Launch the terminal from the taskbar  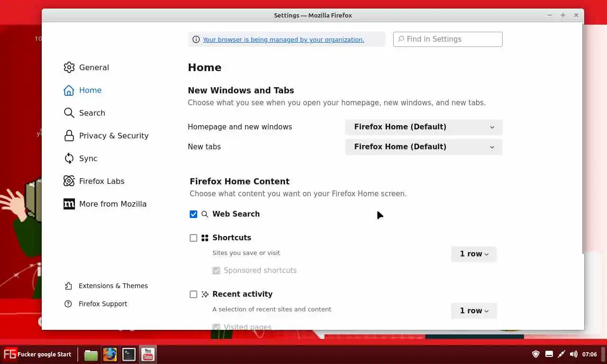click(x=129, y=355)
